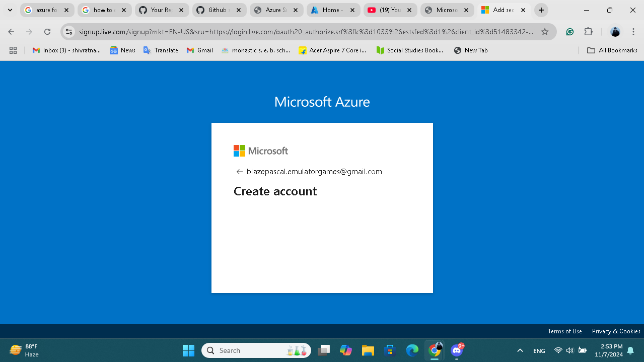Click the notification bell in system tray
Image resolution: width=644 pixels, height=362 pixels.
click(631, 350)
